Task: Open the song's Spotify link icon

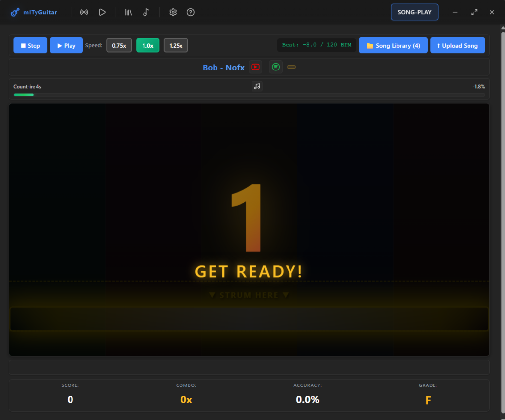Action: pyautogui.click(x=276, y=67)
